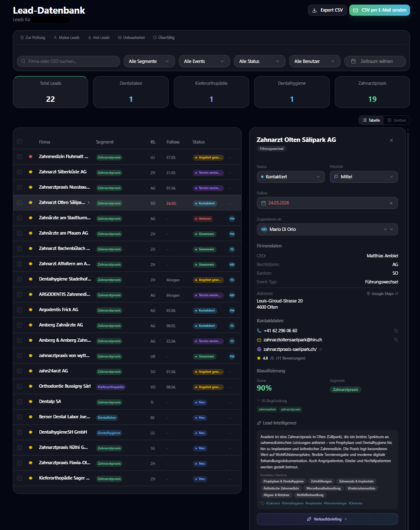The image size is (420, 530).
Task: Close the Zahnarzt Olten Sälipark AG detail panel
Action: [x=391, y=140]
